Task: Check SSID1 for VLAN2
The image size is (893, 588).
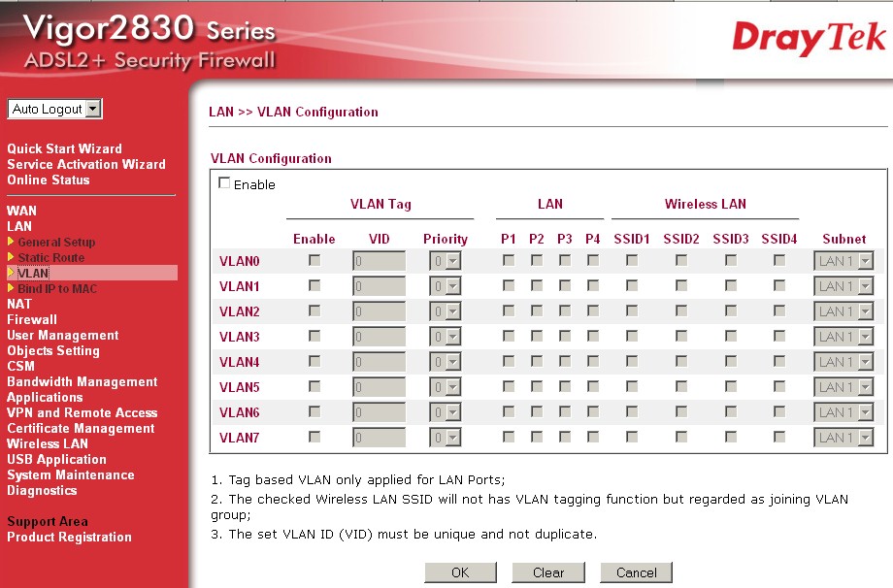Action: click(632, 310)
